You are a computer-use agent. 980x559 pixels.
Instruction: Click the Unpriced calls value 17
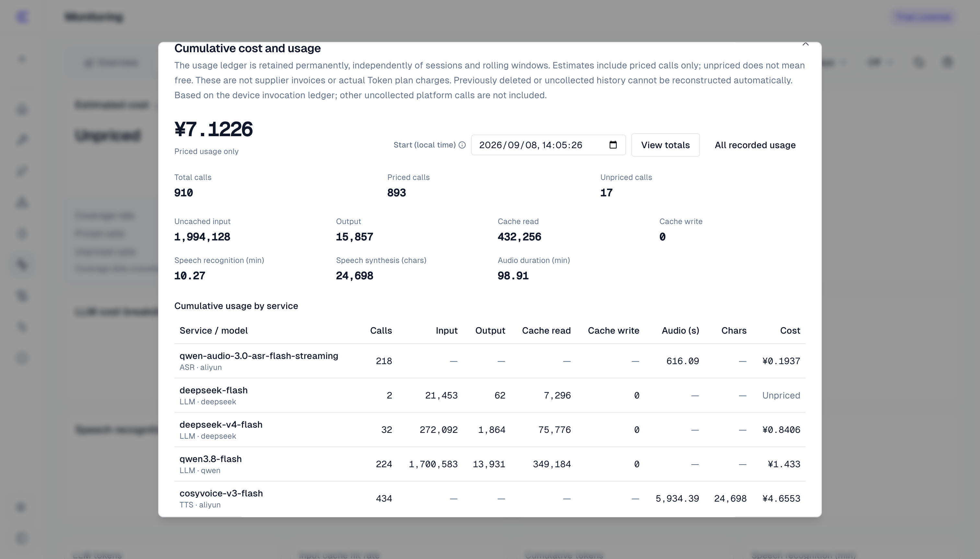606,193
